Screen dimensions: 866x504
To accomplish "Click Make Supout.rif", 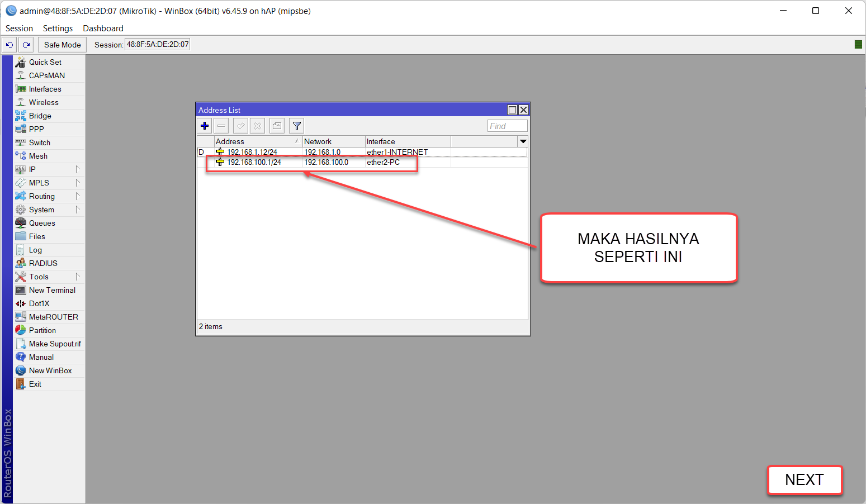I will [49, 344].
